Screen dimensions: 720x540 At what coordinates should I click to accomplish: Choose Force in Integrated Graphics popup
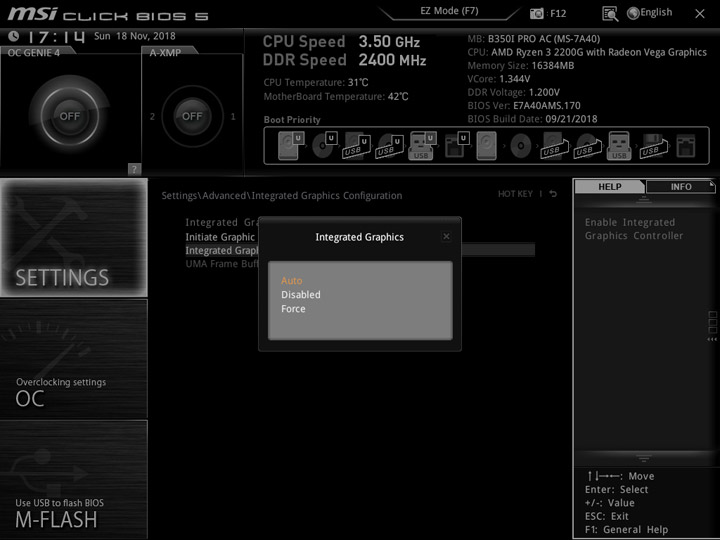(x=293, y=309)
